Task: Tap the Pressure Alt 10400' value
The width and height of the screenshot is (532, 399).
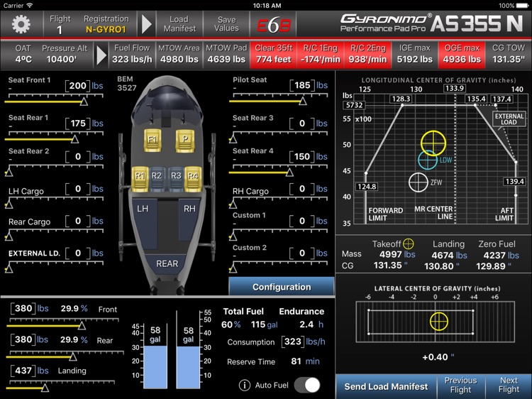Action: click(62, 60)
